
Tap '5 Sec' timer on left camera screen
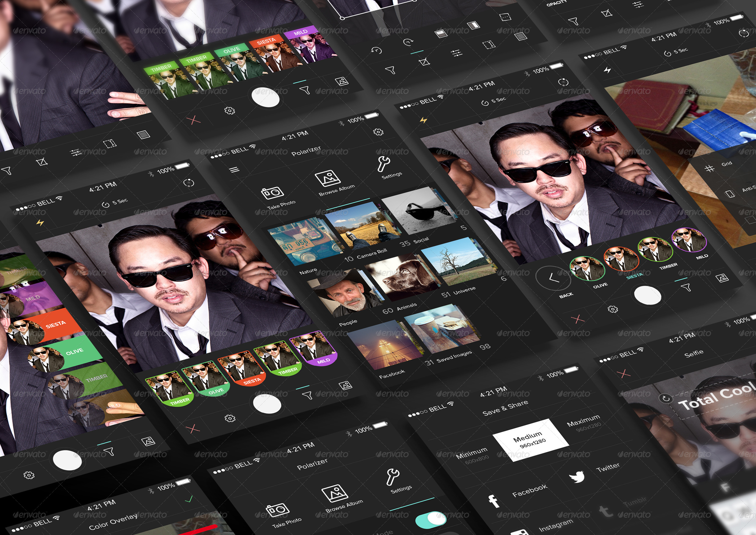tap(115, 202)
